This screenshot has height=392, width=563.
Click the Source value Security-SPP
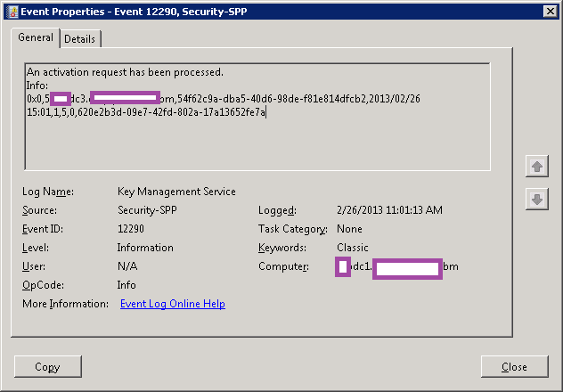pos(145,210)
